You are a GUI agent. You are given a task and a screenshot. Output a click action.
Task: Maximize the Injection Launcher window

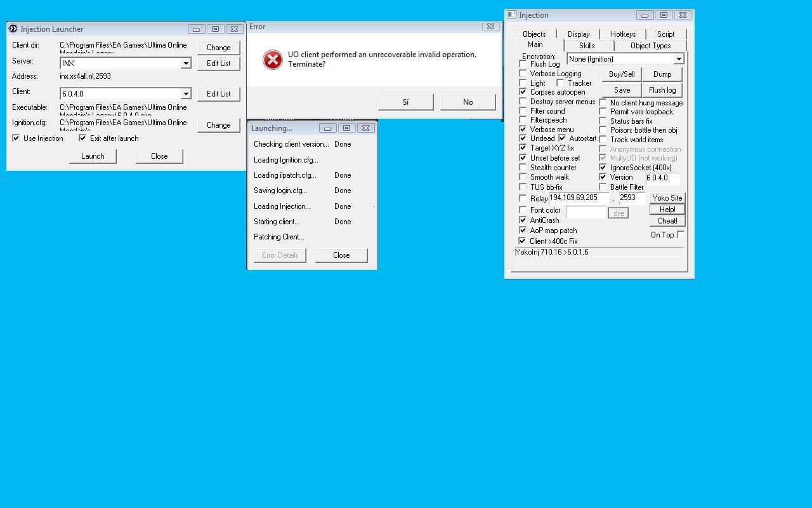(215, 29)
